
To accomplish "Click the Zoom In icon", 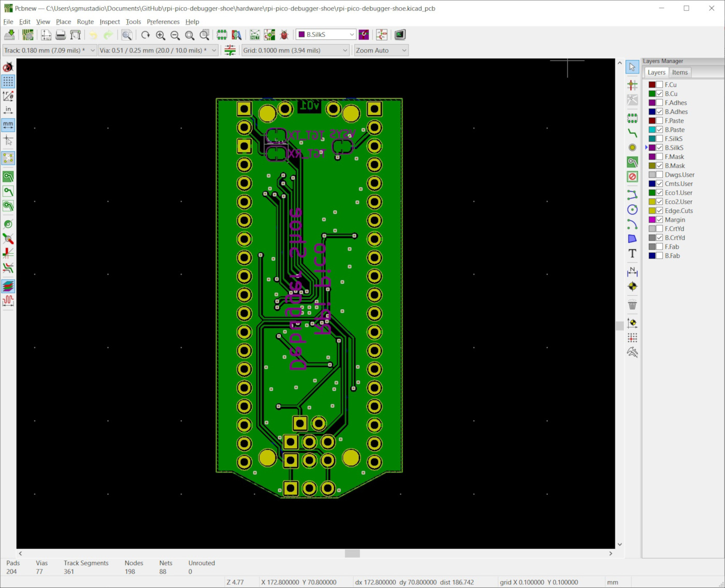I will pos(161,35).
